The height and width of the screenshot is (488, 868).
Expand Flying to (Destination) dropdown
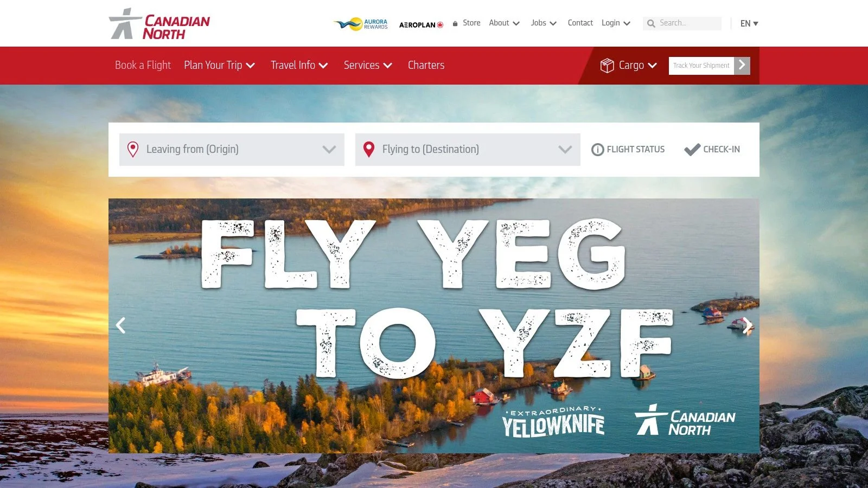tap(468, 150)
